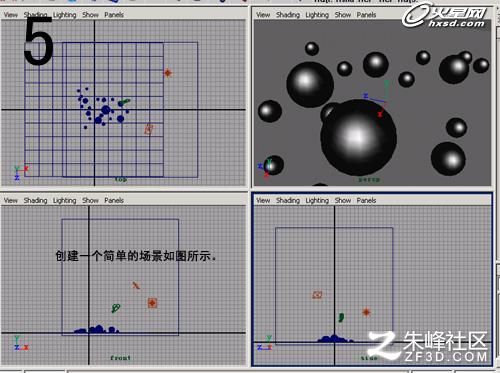The width and height of the screenshot is (500, 373).
Task: Open Panels menu in top viewport
Action: coord(114,15)
